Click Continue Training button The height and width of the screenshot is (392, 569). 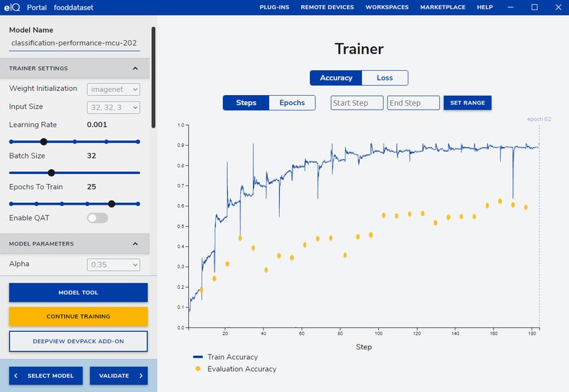coord(78,316)
